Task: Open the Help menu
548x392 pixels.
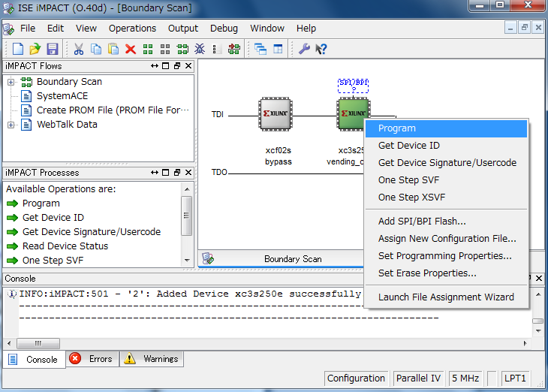Action: click(x=306, y=29)
